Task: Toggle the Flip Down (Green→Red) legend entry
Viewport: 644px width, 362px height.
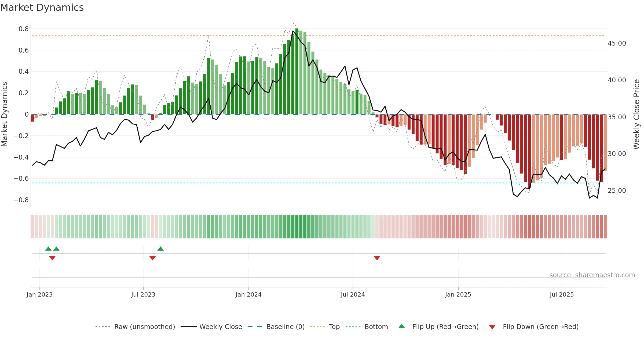Action: click(x=534, y=327)
